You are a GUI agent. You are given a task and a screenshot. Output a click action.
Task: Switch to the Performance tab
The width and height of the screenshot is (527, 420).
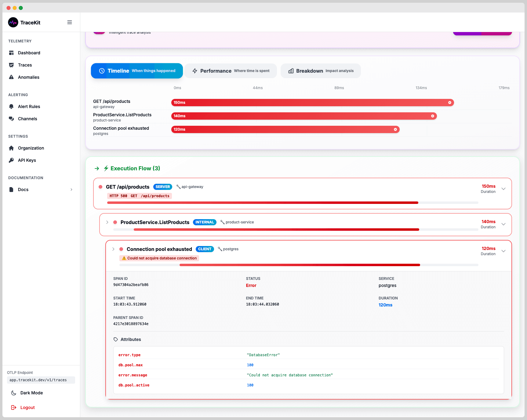(231, 71)
